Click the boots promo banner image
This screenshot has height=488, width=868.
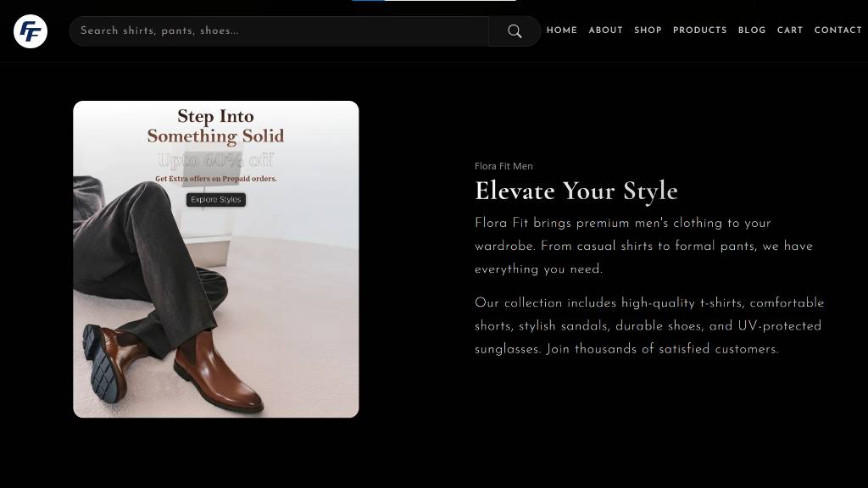pyautogui.click(x=216, y=259)
